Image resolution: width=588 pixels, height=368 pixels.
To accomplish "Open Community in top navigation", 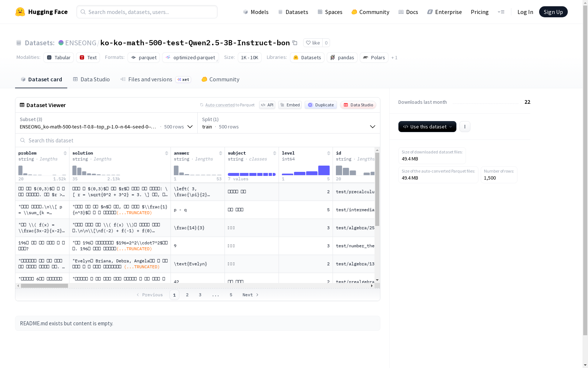I will click(370, 12).
